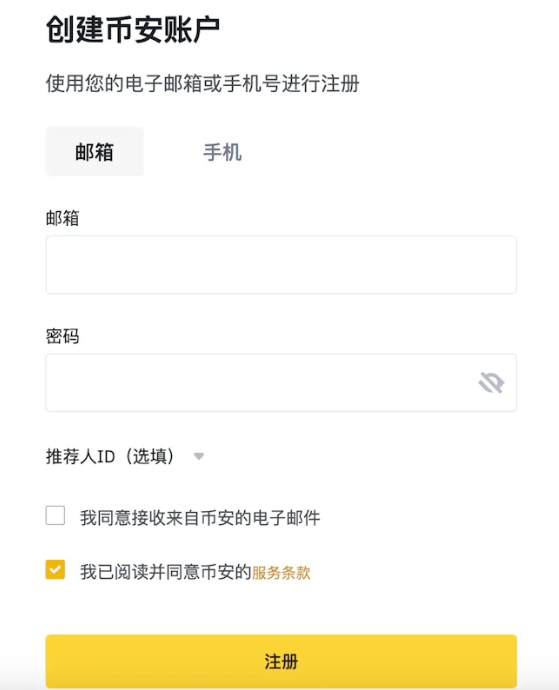Screen dimensions: 559x690
Task: Click the yellow 注册 button
Action: point(281,661)
